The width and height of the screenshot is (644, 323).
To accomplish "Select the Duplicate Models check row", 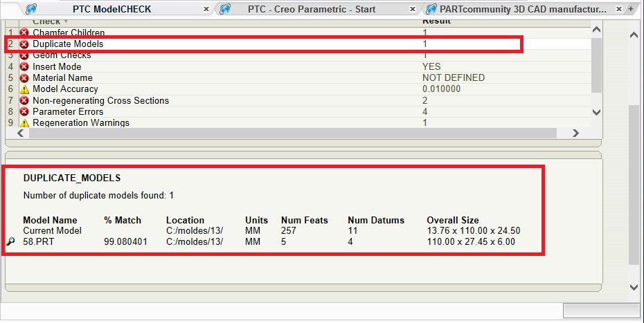I will click(298, 44).
